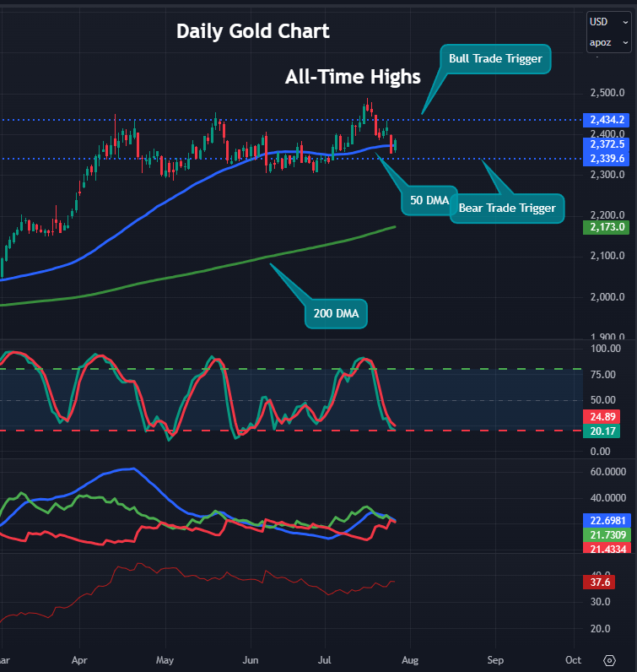637x672 pixels.
Task: Select the Bear Trade Trigger callout
Action: click(506, 208)
